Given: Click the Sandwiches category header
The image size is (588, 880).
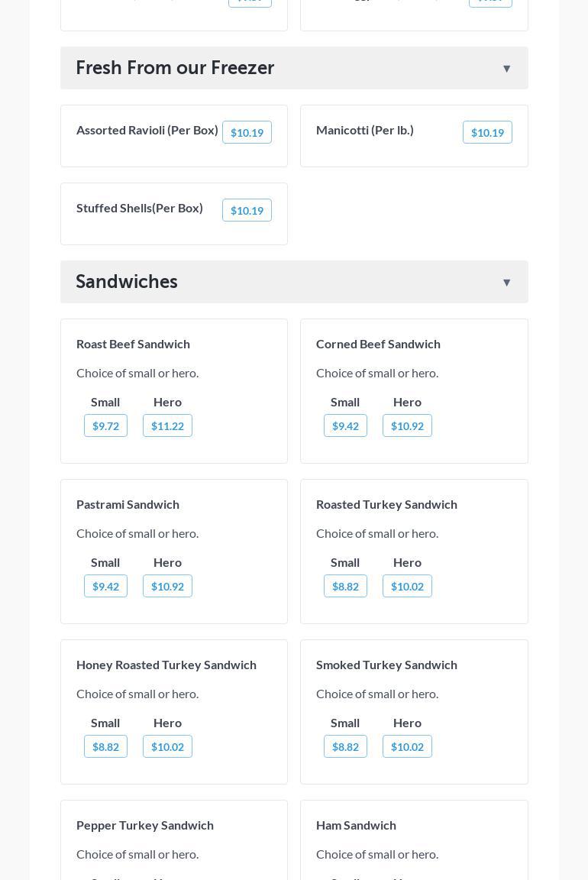Looking at the screenshot, I should (x=127, y=282).
